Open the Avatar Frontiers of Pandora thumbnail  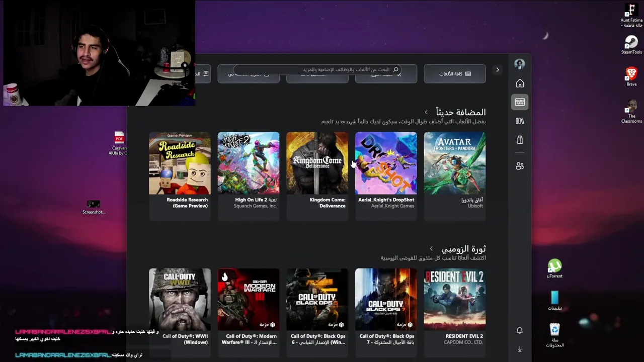pyautogui.click(x=455, y=163)
